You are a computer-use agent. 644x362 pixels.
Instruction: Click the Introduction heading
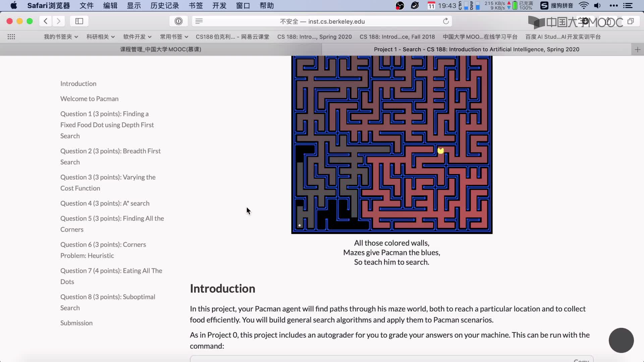(222, 289)
